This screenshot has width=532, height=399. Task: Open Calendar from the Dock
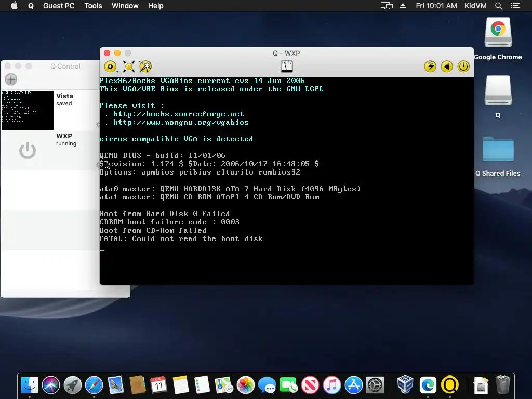(x=159, y=385)
